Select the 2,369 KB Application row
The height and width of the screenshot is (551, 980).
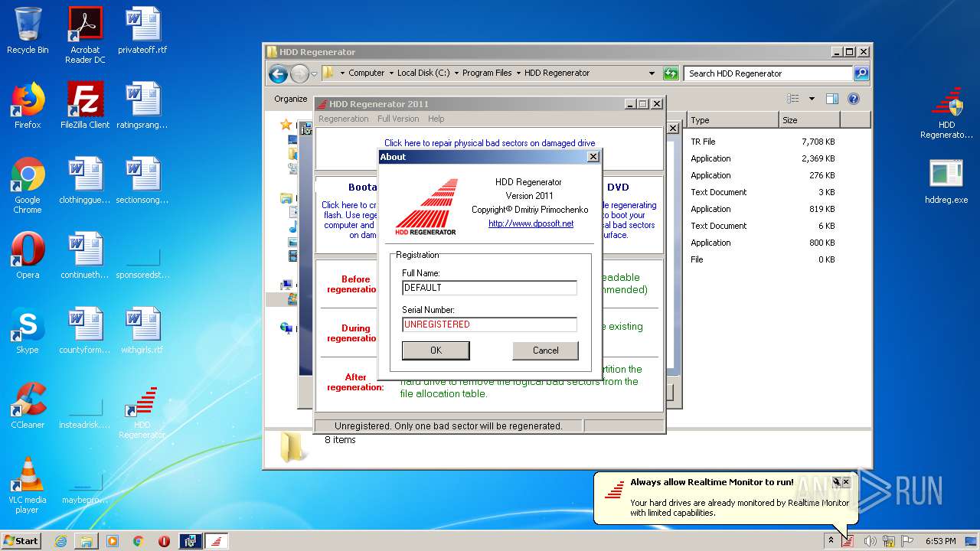point(763,158)
